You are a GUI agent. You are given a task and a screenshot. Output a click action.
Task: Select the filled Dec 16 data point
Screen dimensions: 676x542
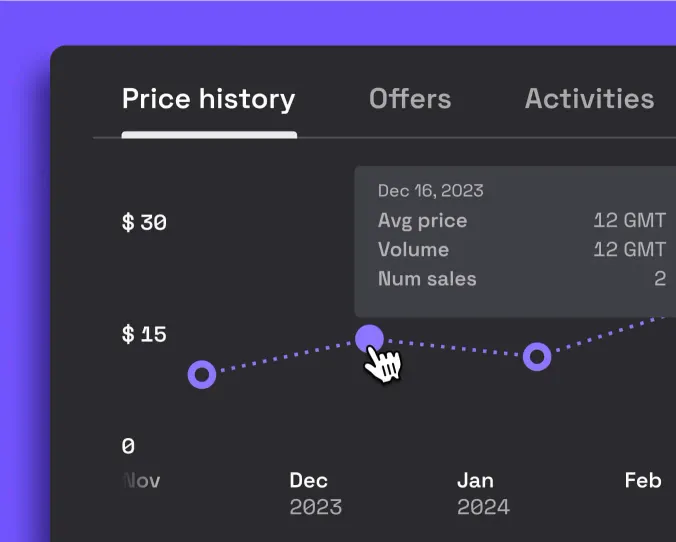369,338
